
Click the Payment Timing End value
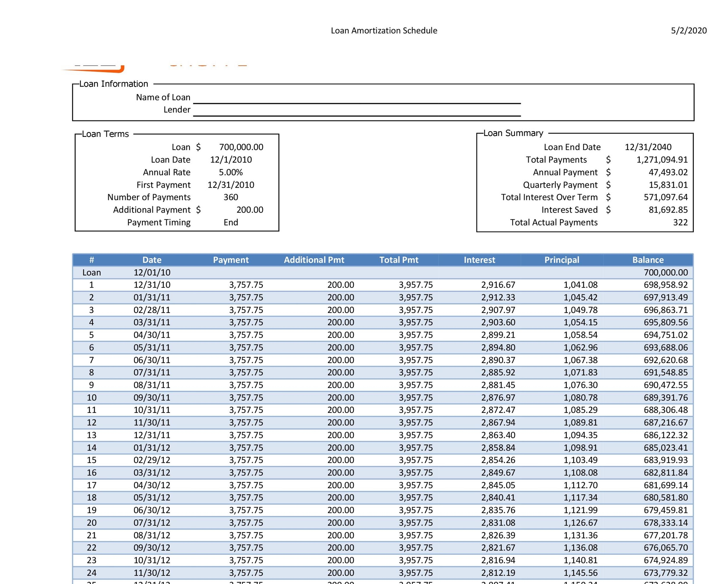click(x=230, y=222)
